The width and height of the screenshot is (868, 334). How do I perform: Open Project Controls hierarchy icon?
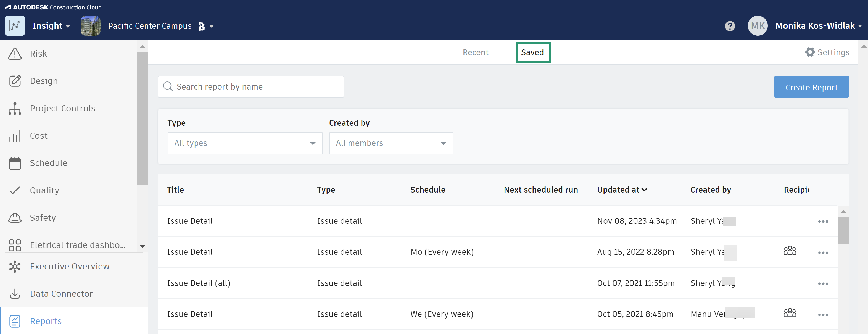click(15, 109)
